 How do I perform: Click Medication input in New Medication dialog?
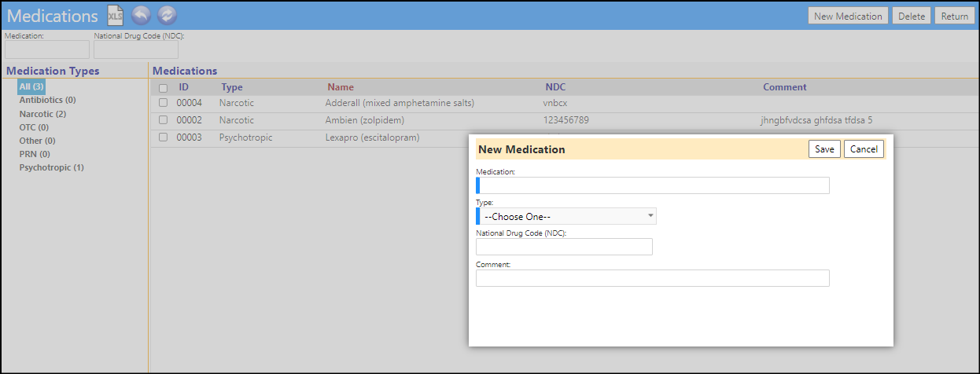[654, 185]
